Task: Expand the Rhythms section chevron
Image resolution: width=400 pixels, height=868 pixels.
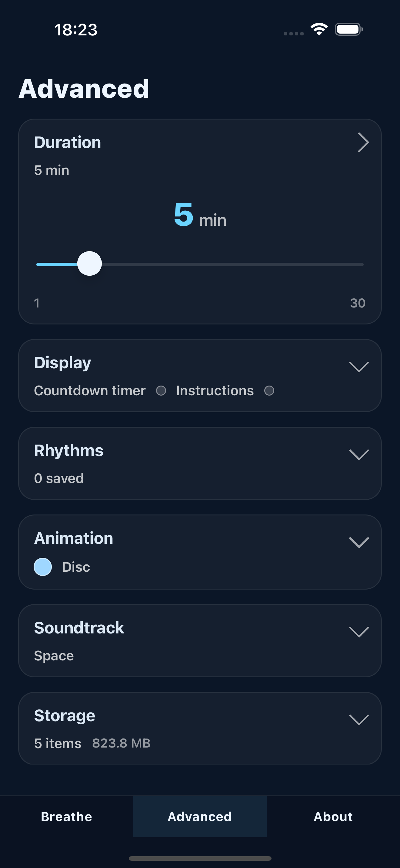Action: tap(359, 454)
